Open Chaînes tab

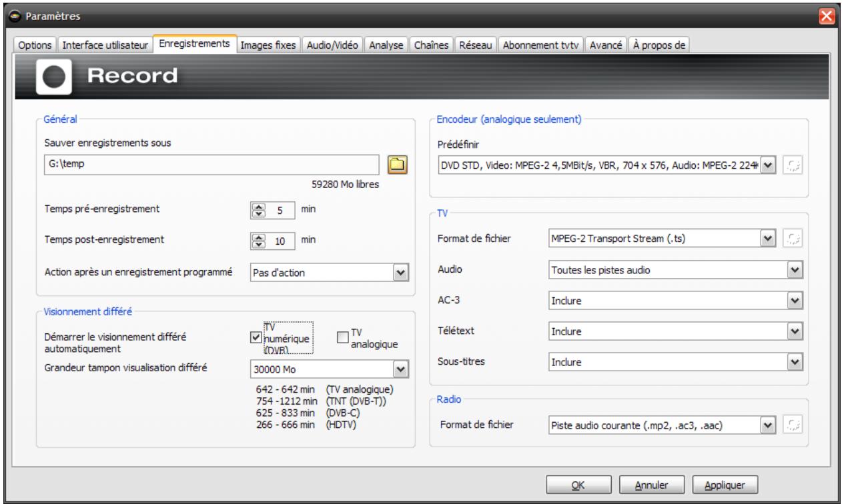tap(432, 45)
